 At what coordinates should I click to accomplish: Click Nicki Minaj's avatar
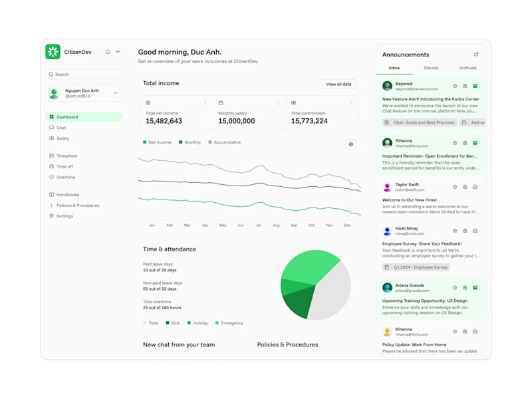pos(387,231)
